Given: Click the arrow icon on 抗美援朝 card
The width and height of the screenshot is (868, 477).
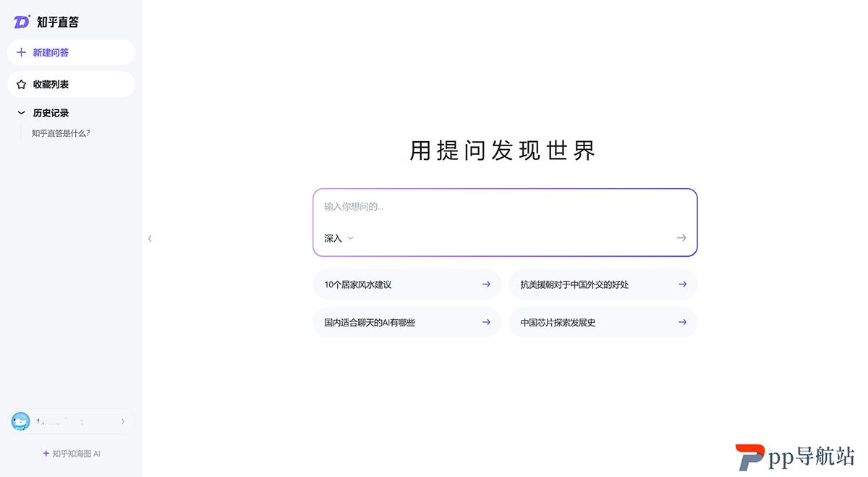Looking at the screenshot, I should point(682,284).
